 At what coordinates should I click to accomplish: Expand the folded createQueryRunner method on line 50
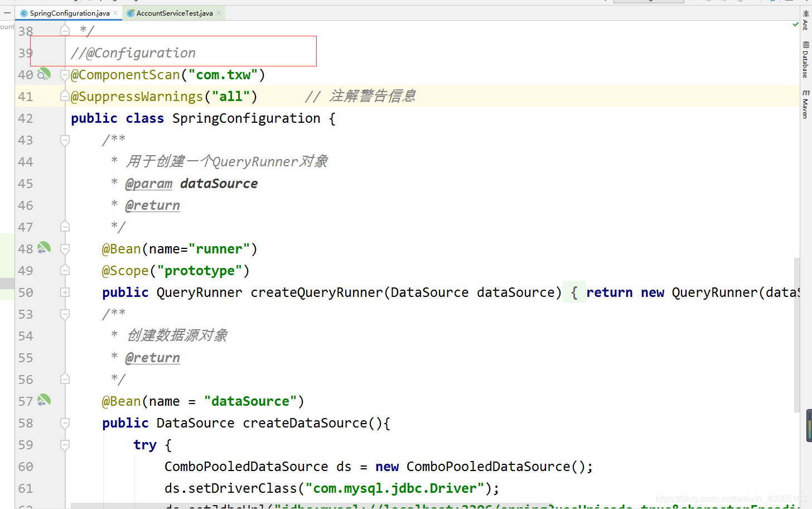pos(65,292)
